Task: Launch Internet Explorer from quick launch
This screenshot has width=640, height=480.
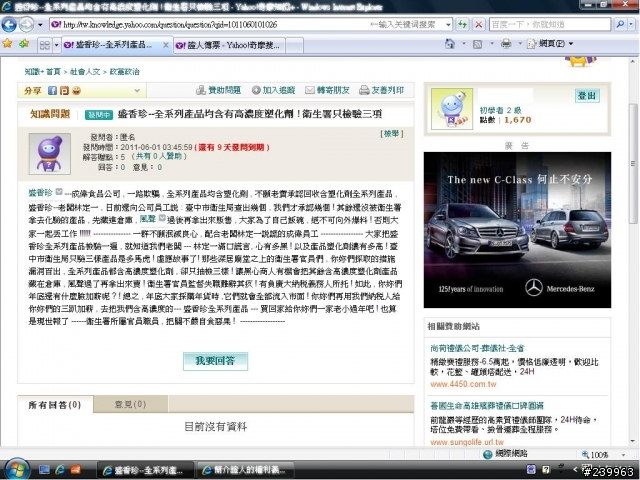Action: click(x=60, y=470)
